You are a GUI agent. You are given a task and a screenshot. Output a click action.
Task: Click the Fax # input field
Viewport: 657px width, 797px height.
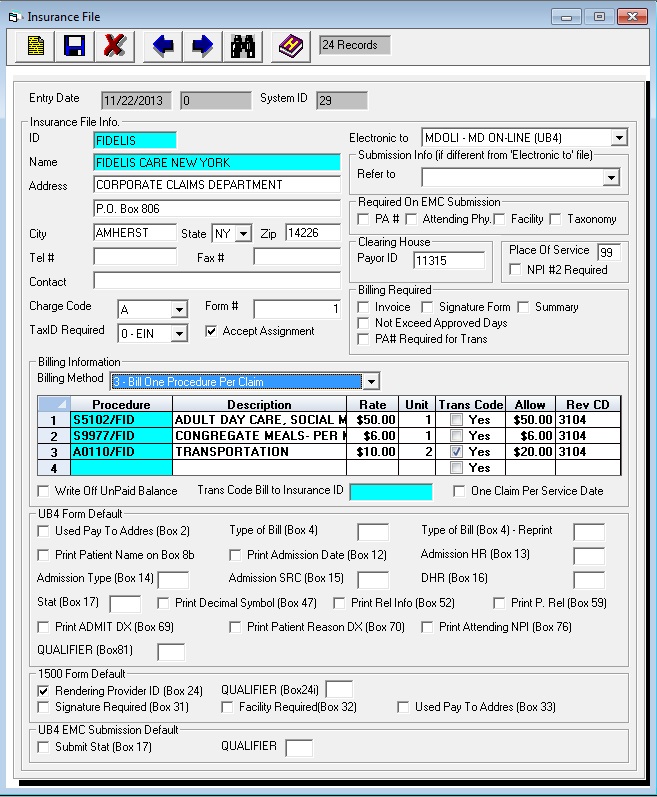coord(297,257)
